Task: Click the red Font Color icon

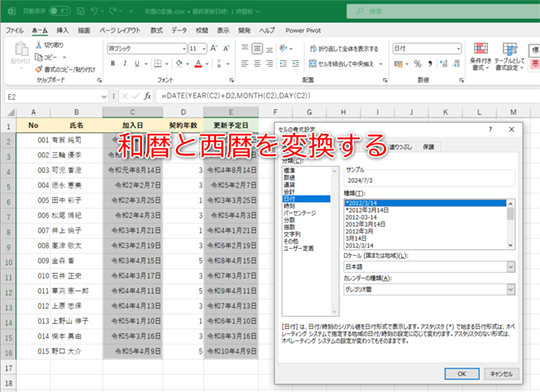Action: tap(198, 63)
